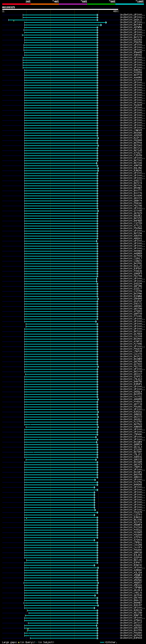The image size is (146, 644).
Task: Select the UniRef100_B4N7K0 label
Action: click(x=131, y=70)
